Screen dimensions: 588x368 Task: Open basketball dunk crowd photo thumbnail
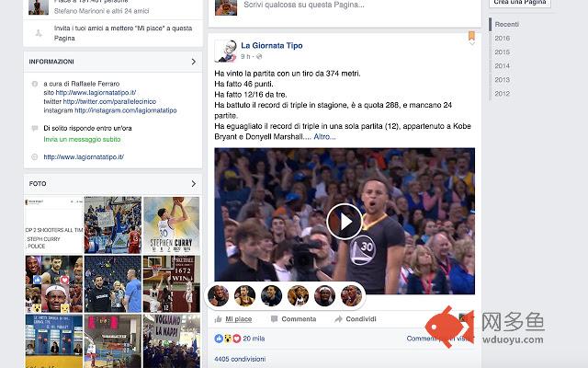click(113, 224)
